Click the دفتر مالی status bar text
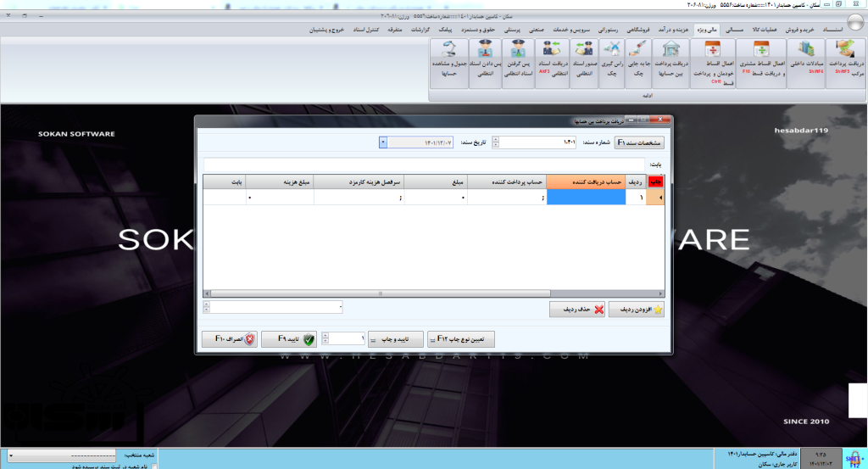 click(763, 454)
